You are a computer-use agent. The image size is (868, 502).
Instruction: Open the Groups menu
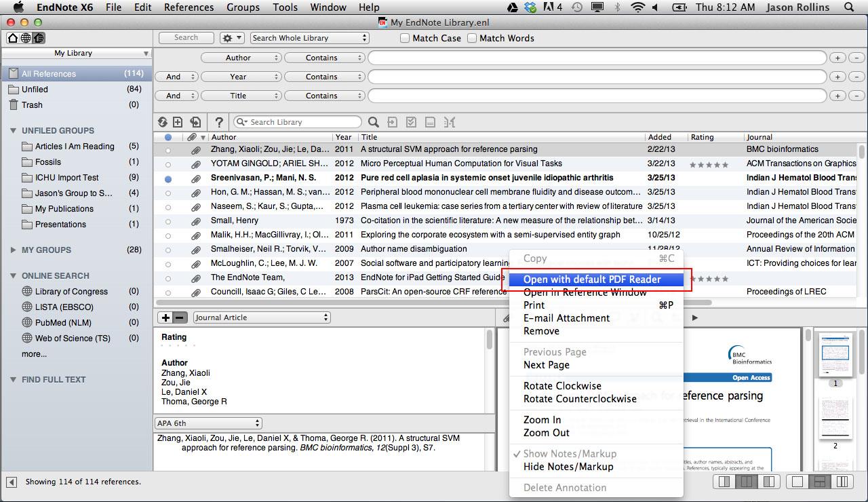coord(243,7)
